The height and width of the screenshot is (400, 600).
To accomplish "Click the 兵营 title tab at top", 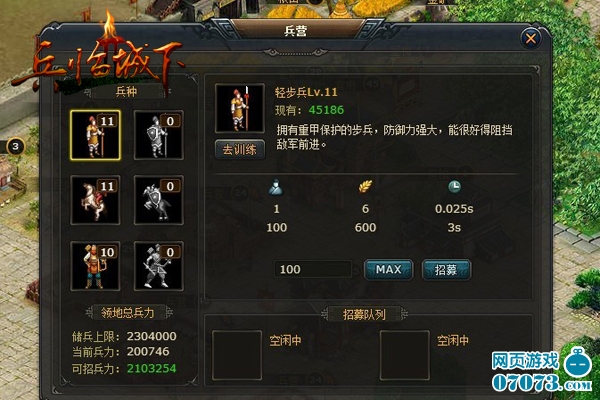I will tap(296, 31).
